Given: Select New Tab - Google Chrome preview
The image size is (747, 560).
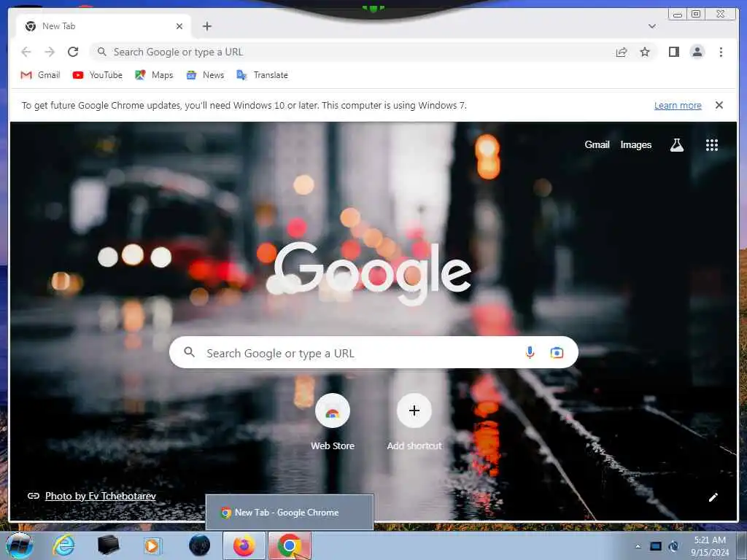Looking at the screenshot, I should [x=289, y=513].
